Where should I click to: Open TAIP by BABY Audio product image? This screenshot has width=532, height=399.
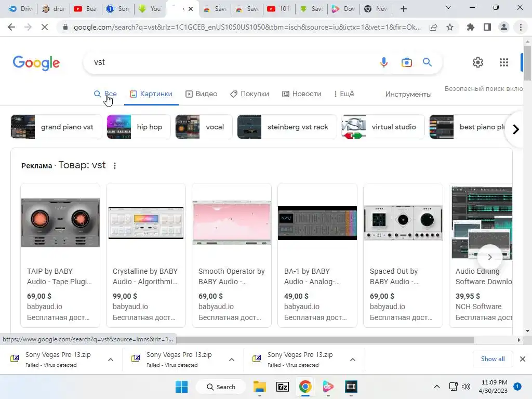60,222
